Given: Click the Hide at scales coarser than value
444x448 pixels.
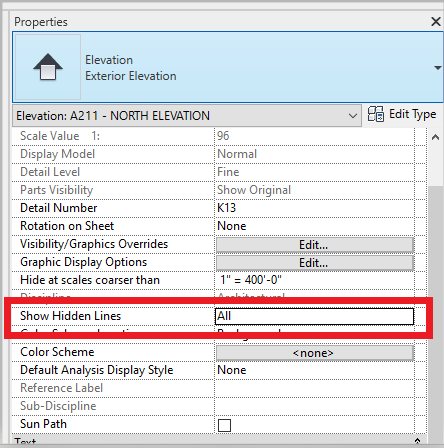Looking at the screenshot, I should coord(251,280).
